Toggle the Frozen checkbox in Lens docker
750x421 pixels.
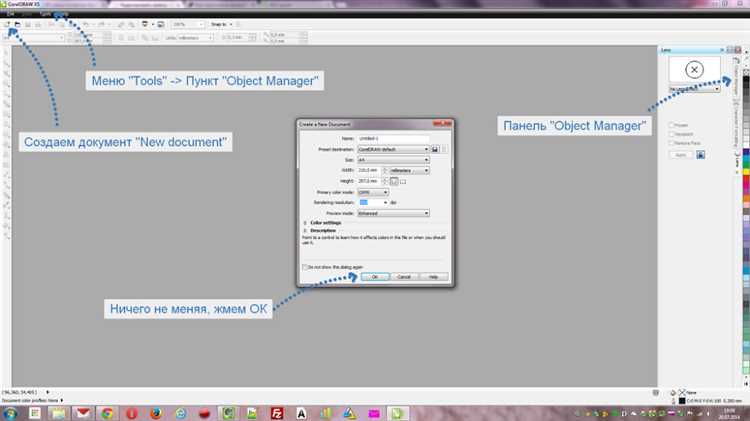click(x=672, y=125)
